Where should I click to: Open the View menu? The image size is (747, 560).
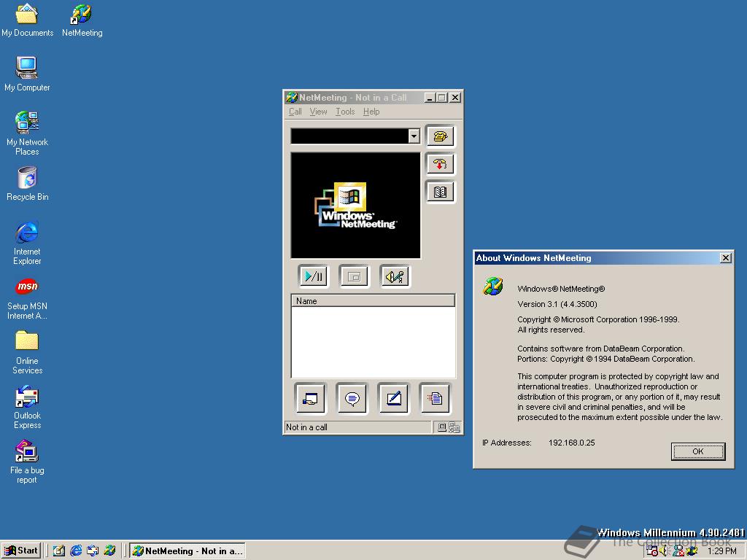point(318,112)
